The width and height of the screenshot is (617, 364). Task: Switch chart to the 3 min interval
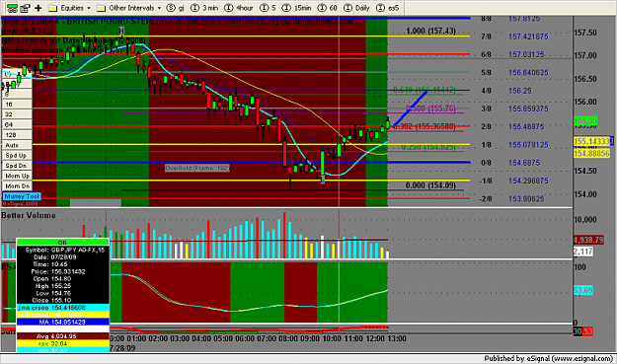pos(204,8)
